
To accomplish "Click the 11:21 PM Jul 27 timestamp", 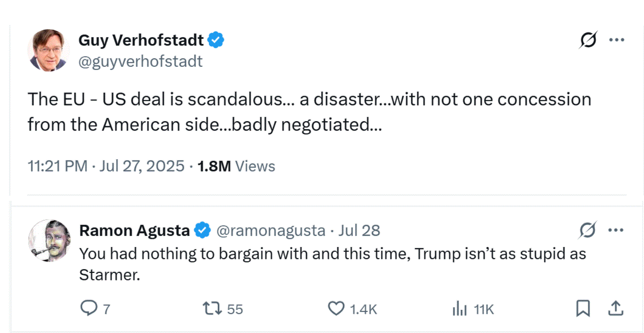I will tap(106, 166).
